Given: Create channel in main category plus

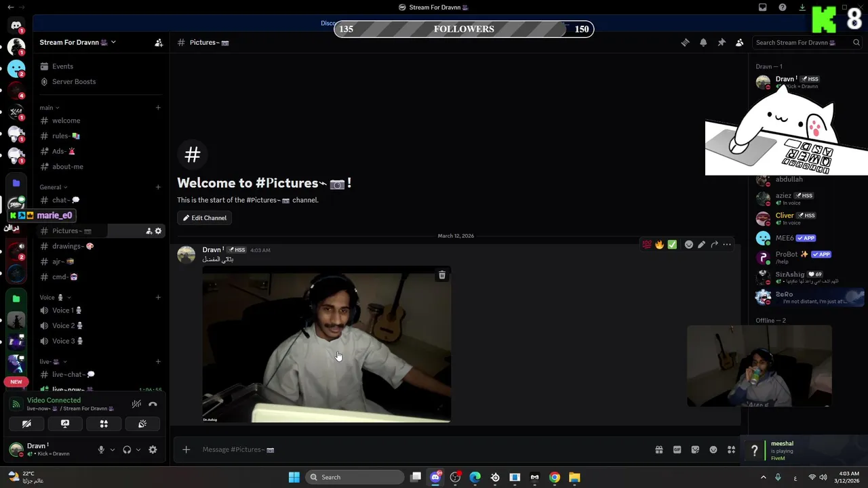Looking at the screenshot, I should 158,107.
